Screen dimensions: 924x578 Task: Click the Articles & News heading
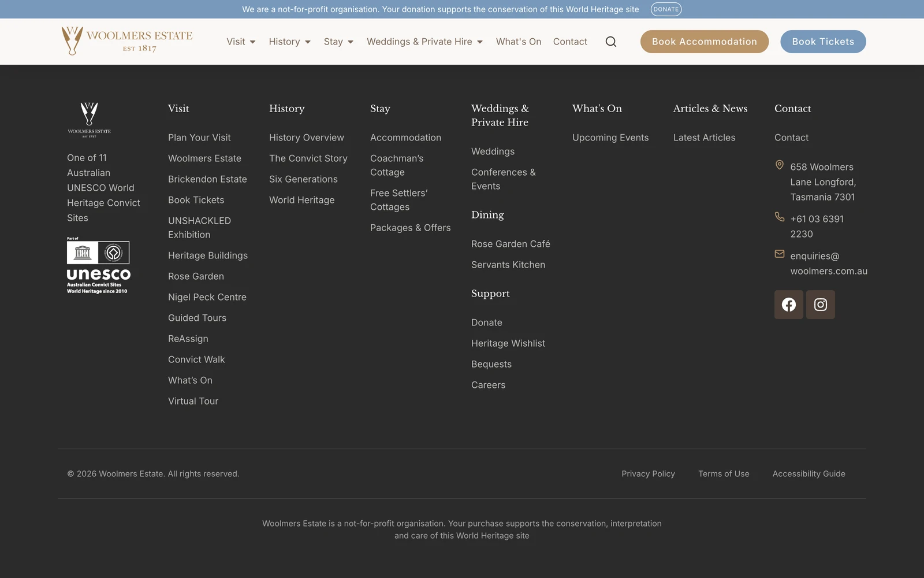pyautogui.click(x=710, y=109)
